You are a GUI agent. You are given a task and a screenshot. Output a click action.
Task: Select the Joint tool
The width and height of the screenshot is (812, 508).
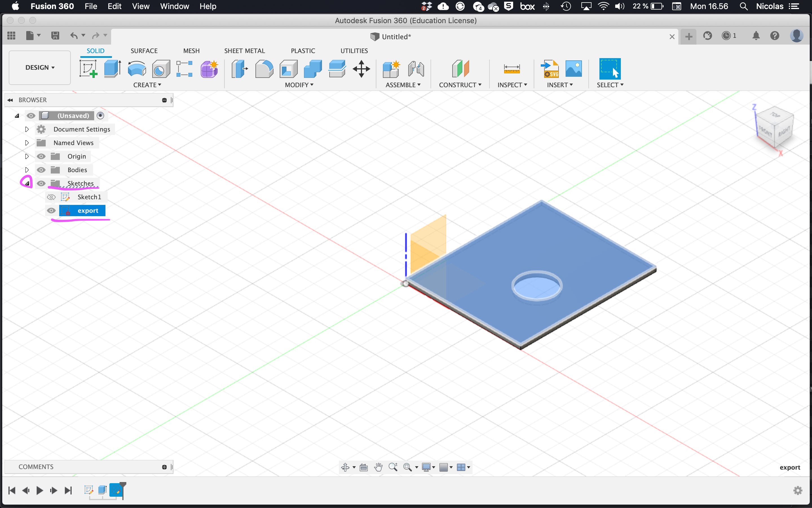click(416, 69)
